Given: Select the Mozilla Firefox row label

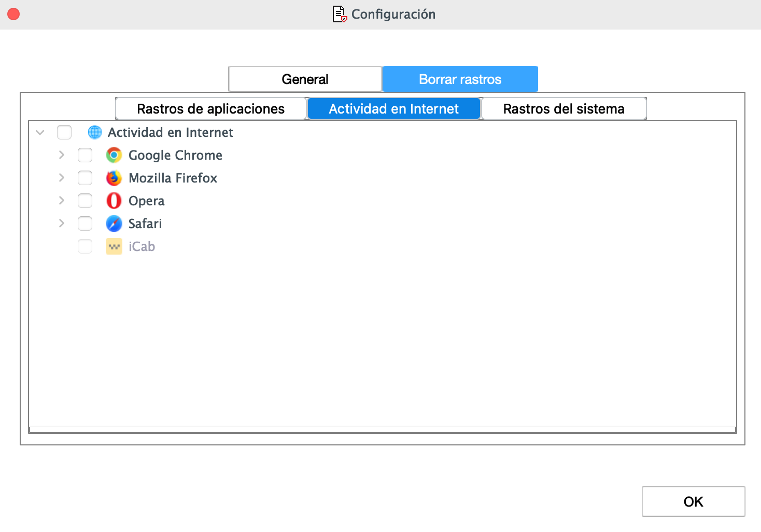Looking at the screenshot, I should point(173,178).
